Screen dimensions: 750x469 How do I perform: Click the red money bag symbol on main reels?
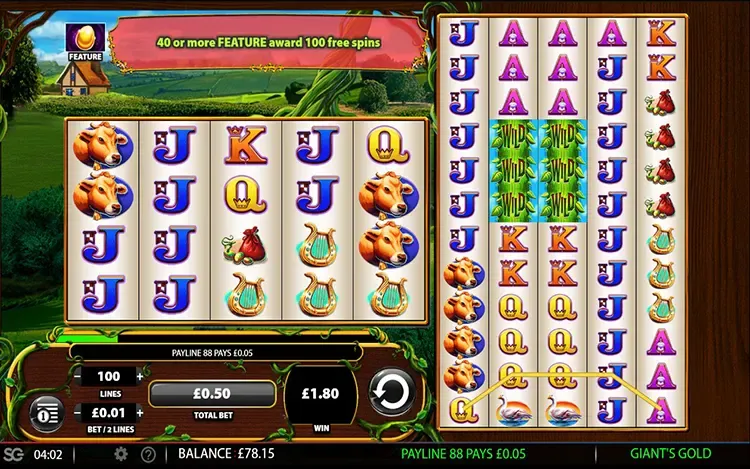click(x=245, y=245)
